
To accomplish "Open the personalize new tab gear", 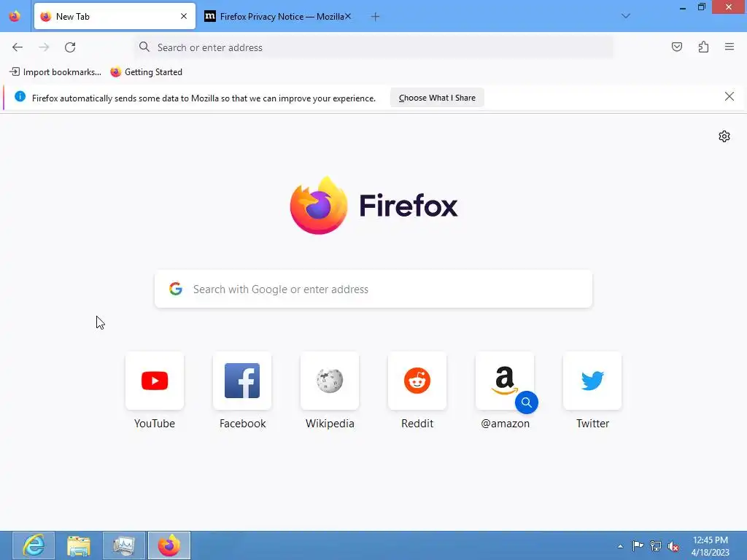I will pos(724,136).
